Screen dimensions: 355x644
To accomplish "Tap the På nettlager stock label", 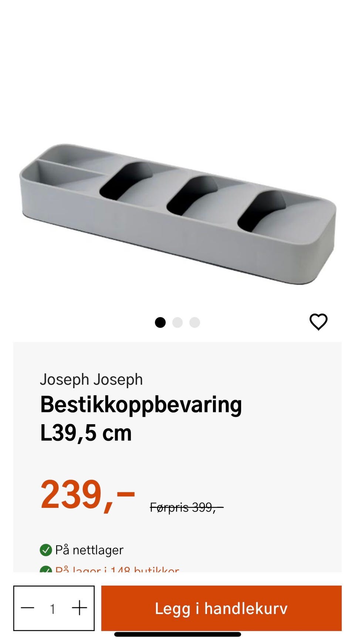I will pos(89,550).
